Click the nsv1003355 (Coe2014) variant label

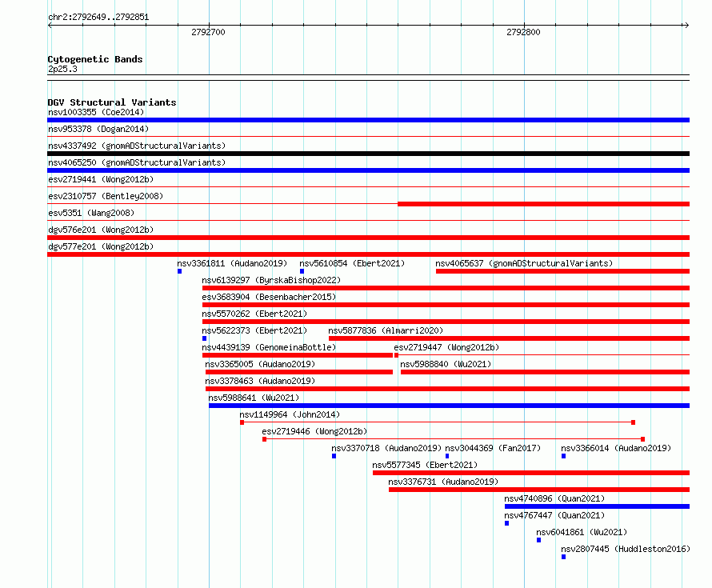click(x=96, y=112)
